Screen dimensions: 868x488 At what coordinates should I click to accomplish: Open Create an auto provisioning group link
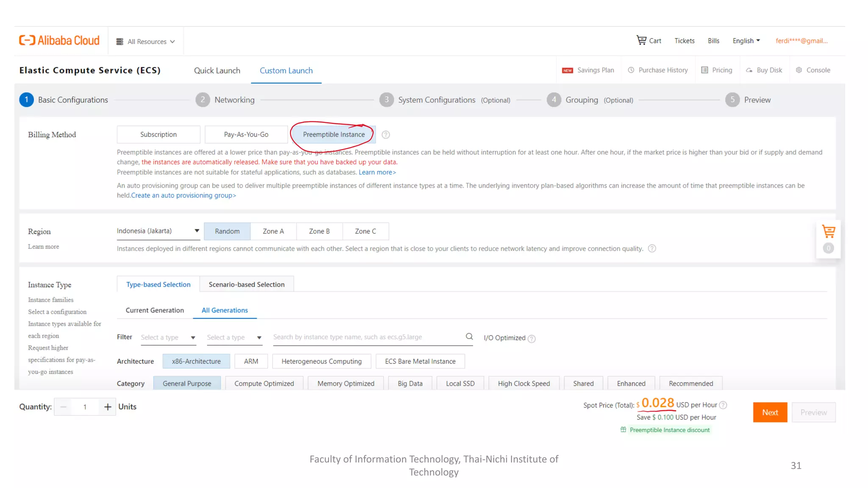183,195
